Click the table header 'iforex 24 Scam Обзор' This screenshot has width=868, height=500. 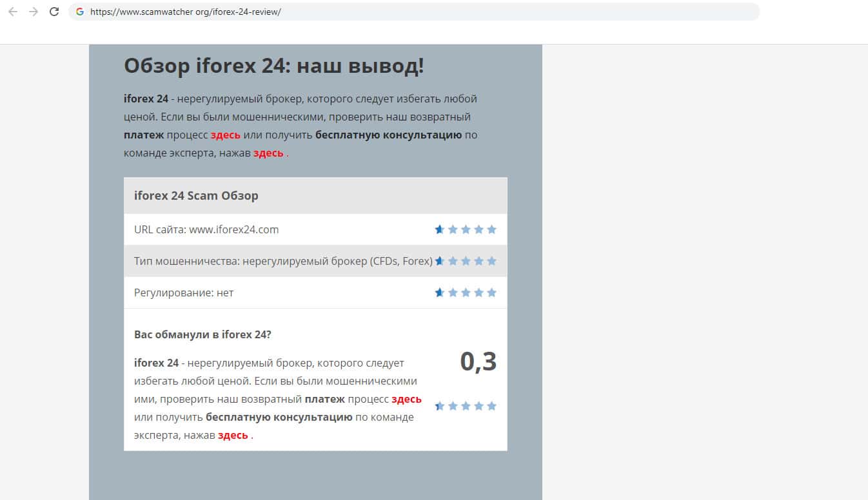click(196, 196)
